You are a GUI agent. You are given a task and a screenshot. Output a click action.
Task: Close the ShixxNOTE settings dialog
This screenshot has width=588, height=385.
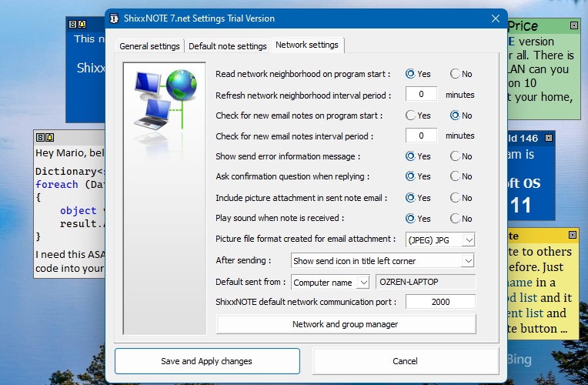click(496, 18)
